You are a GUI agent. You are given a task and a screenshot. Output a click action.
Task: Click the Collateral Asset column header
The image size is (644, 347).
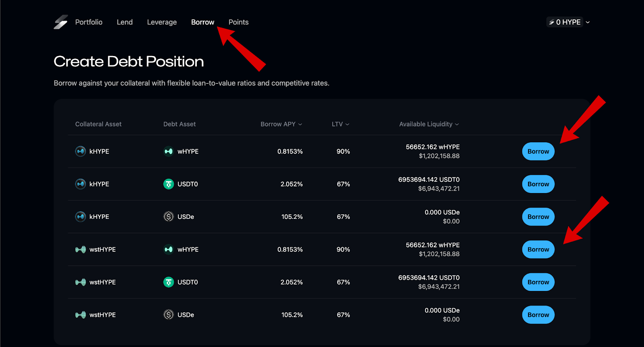point(98,124)
